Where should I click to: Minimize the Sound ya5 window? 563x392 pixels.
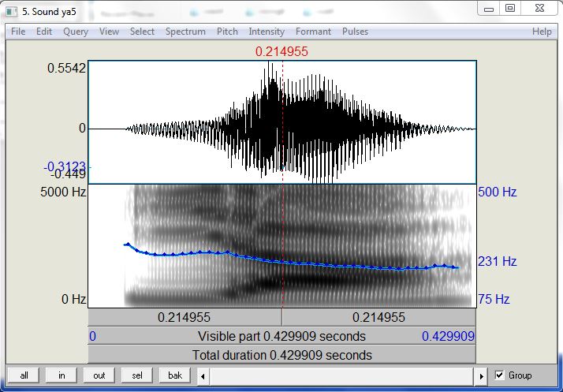[x=489, y=9]
